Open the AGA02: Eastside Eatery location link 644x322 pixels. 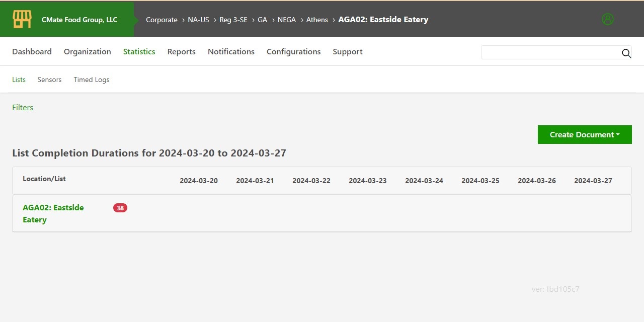click(x=53, y=213)
